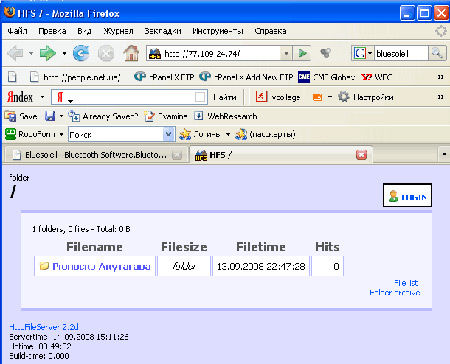Click the search magnifier icon next to bluesoleil

pos(437,53)
